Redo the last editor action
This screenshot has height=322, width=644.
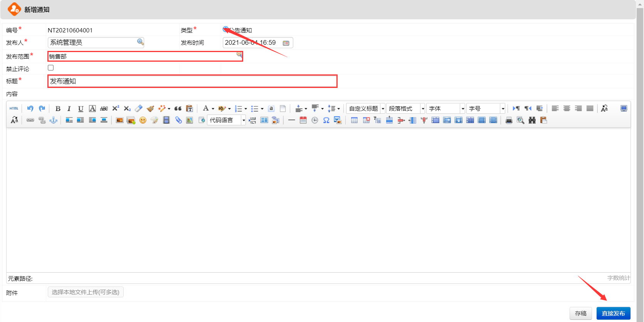point(42,108)
